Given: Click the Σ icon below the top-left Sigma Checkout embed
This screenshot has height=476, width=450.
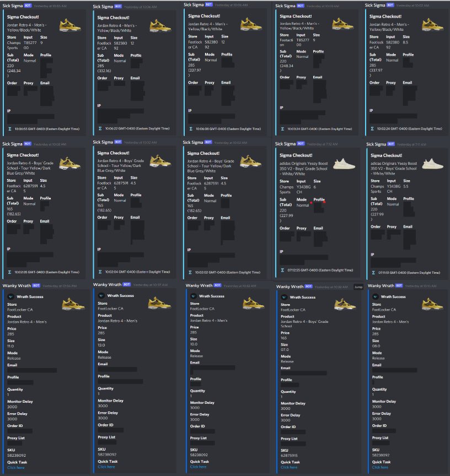Looking at the screenshot, I should [x=8, y=128].
